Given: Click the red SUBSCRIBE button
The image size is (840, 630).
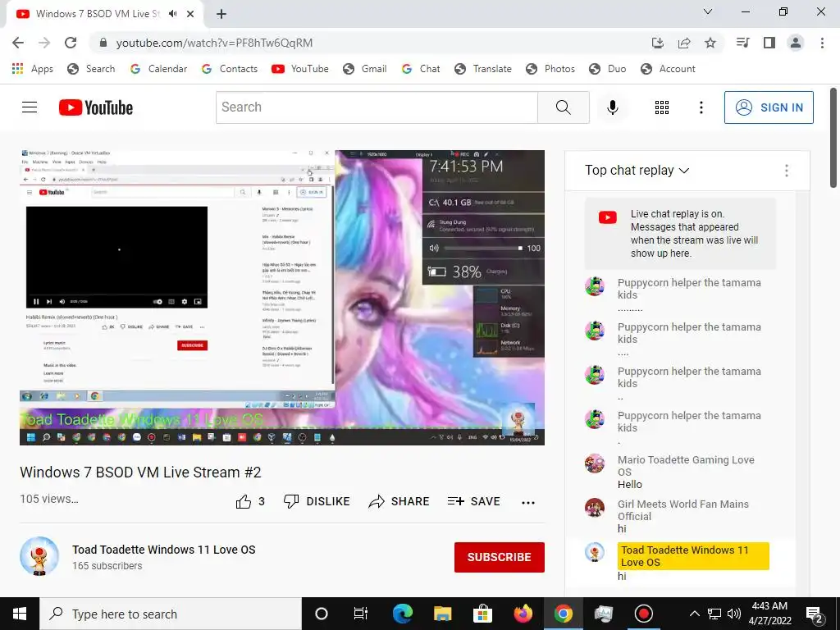Looking at the screenshot, I should [x=500, y=557].
